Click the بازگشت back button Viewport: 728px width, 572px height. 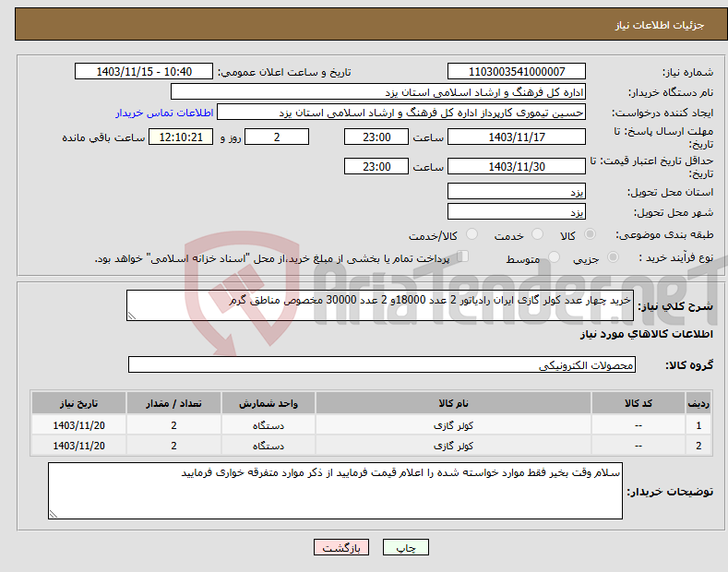[x=341, y=547]
